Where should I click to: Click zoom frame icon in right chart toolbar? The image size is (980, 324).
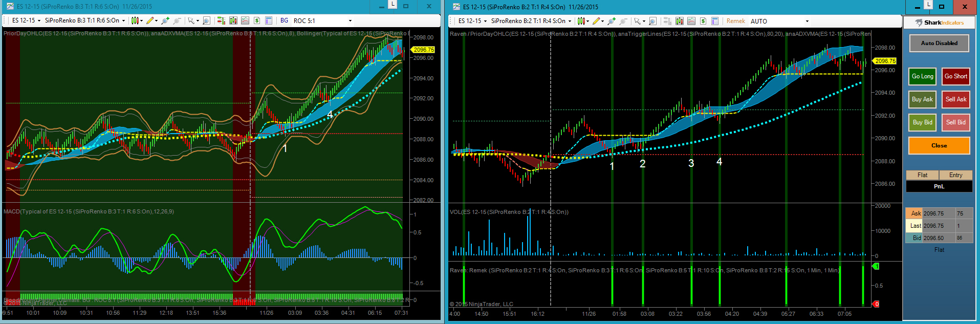coord(653,21)
